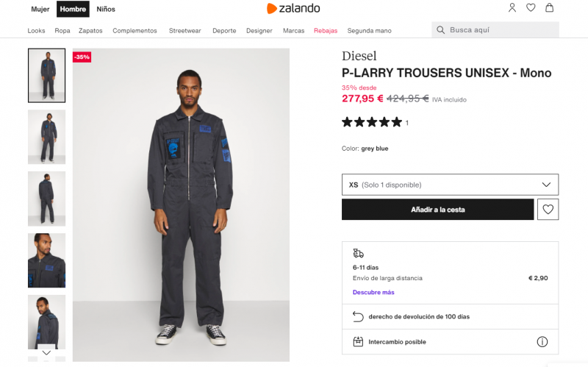Click the delivery truck icon
The width and height of the screenshot is (588, 367).
pyautogui.click(x=359, y=253)
